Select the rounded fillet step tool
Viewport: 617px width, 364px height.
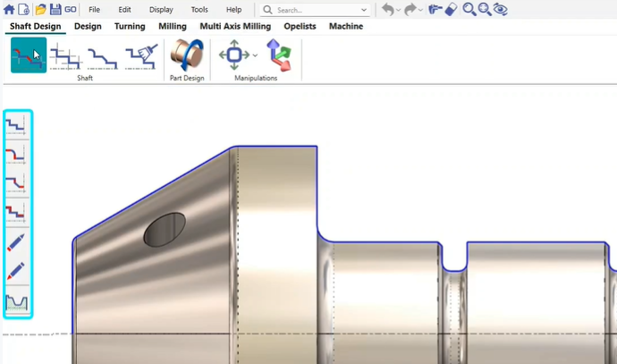[16, 154]
